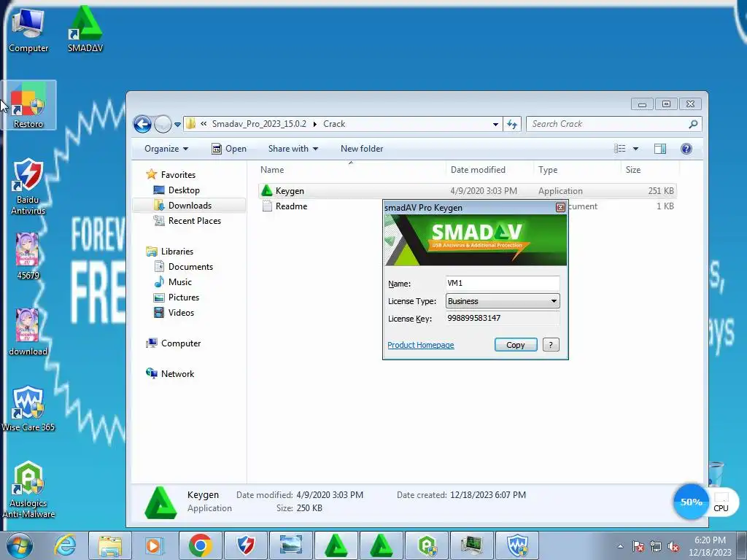Open the taskbar clock showing 6:20 PM
Screen dimensions: 747x560
click(x=710, y=546)
